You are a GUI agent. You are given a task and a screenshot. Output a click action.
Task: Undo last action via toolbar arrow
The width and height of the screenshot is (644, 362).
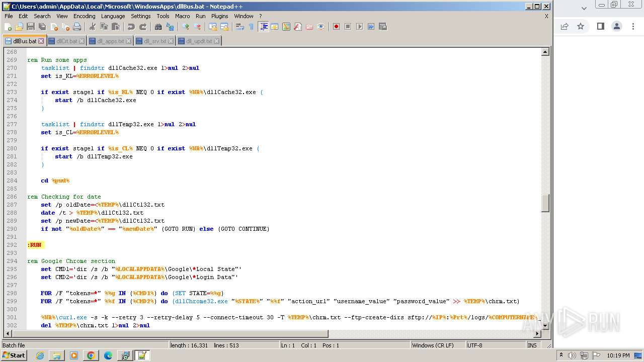click(x=131, y=27)
